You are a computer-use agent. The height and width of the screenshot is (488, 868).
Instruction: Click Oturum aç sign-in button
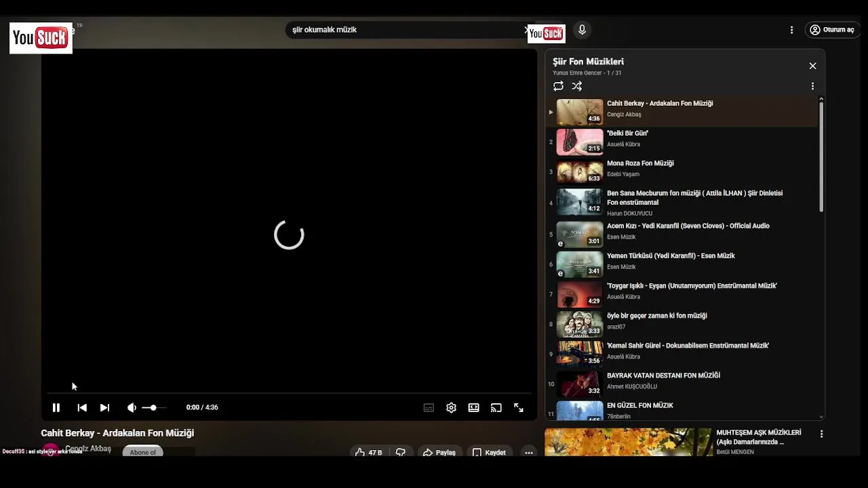pos(833,30)
